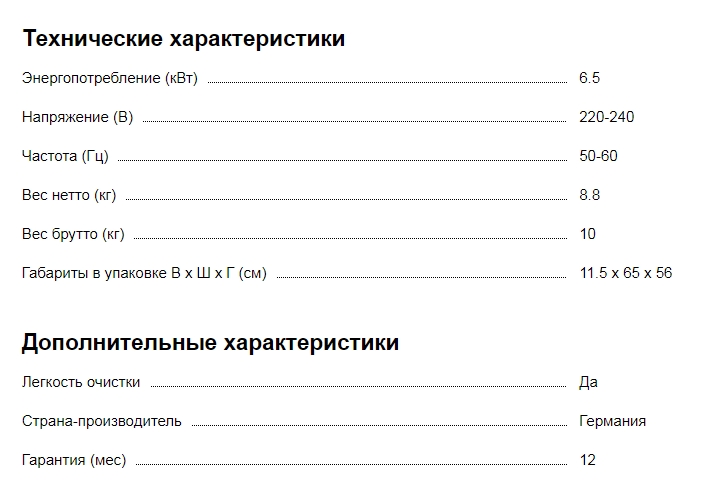Select the "Вес брутто (кг)" label
The image size is (702, 492).
(73, 234)
